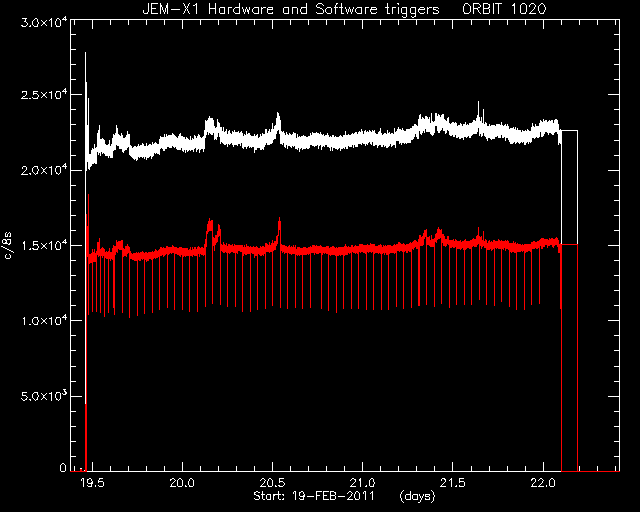Screen dimensions: 640x512
Task: Click the 2.0×10^4 y-axis label
Action: pos(44,170)
